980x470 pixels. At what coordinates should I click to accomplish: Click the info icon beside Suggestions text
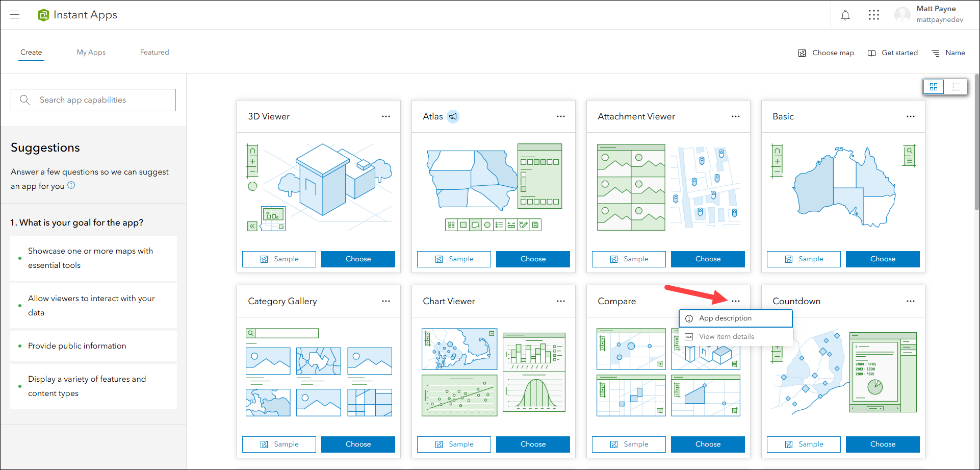click(x=71, y=185)
